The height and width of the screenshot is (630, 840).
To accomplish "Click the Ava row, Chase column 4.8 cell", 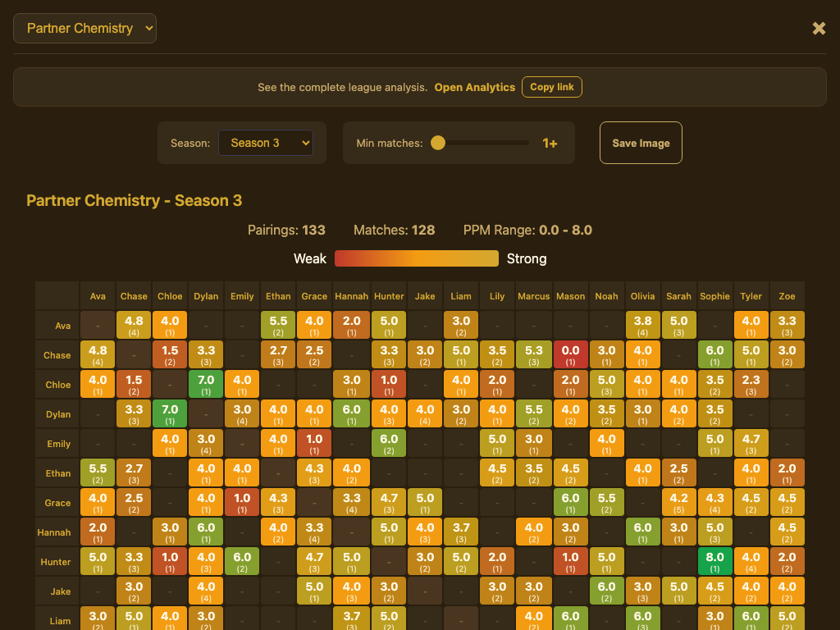I will (134, 325).
